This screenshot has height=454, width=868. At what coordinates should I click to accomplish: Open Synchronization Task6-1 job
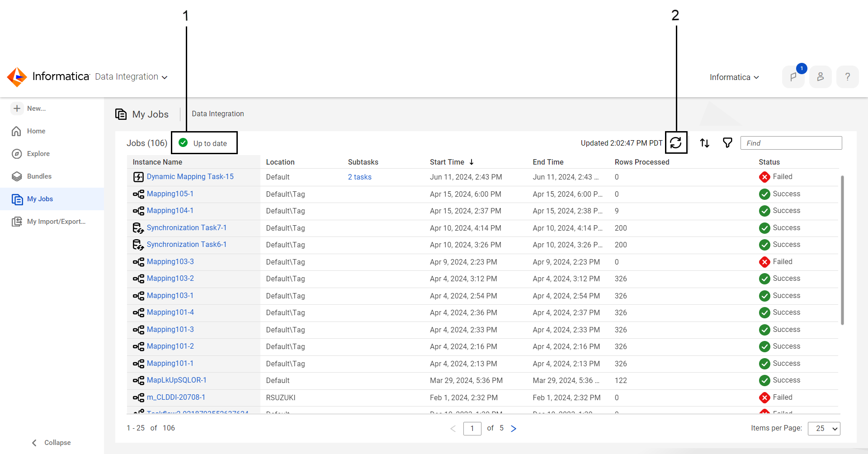[x=187, y=245]
